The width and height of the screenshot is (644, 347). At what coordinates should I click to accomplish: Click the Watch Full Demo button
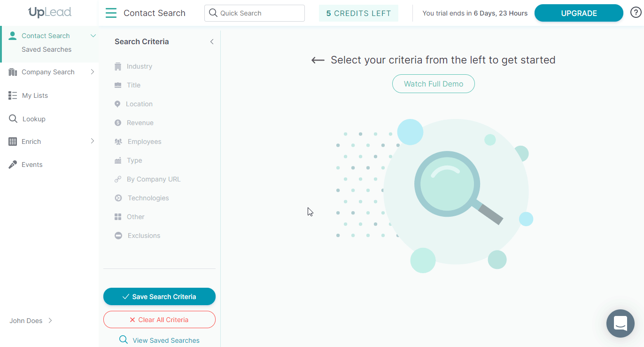[434, 84]
